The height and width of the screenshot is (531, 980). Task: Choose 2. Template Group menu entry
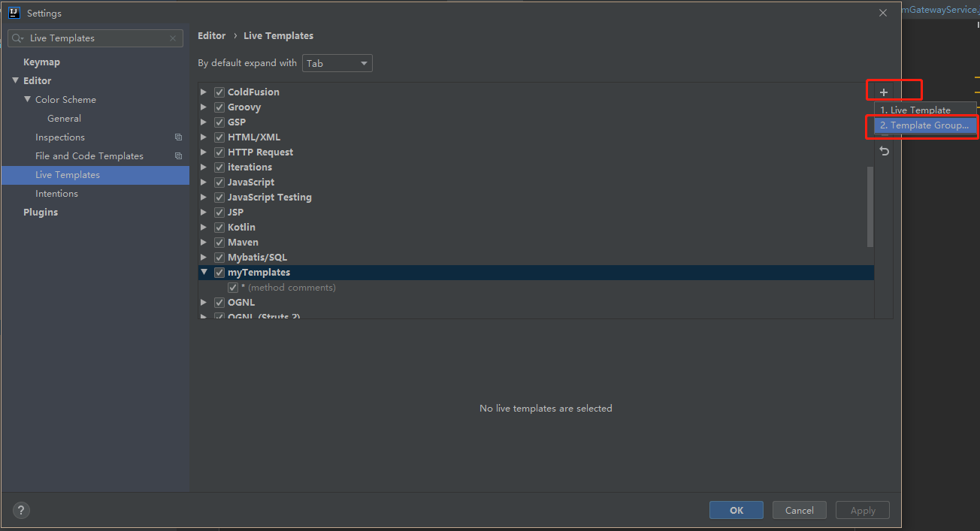[x=925, y=125]
